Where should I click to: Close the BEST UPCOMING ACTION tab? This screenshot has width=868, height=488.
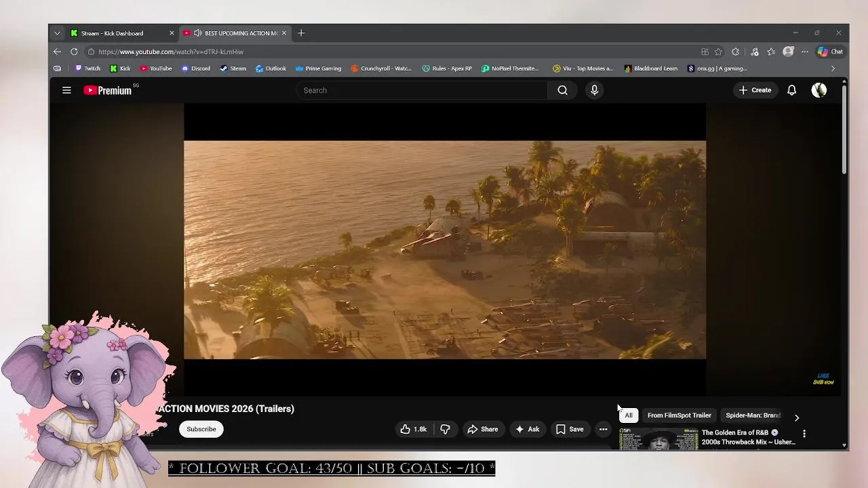point(284,33)
